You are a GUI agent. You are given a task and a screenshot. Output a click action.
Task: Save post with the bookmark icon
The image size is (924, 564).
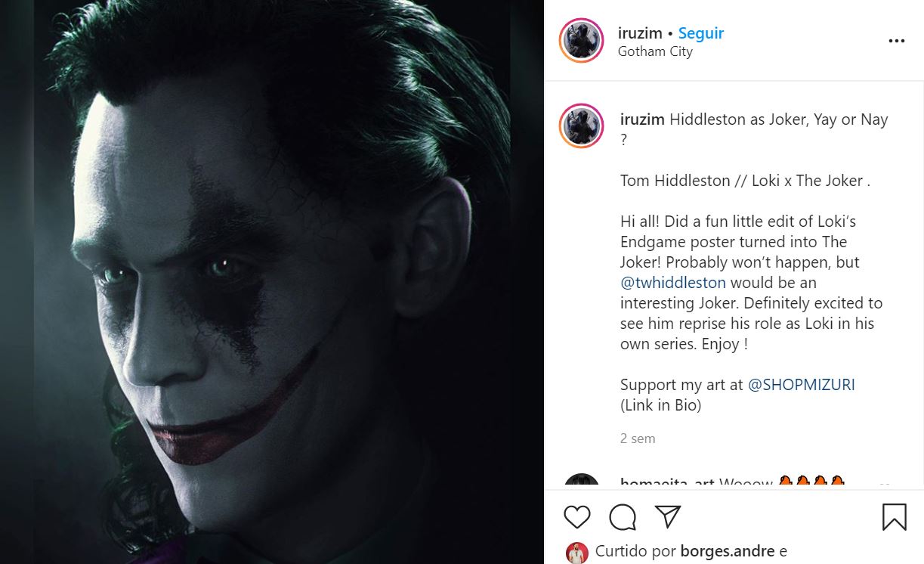(895, 517)
